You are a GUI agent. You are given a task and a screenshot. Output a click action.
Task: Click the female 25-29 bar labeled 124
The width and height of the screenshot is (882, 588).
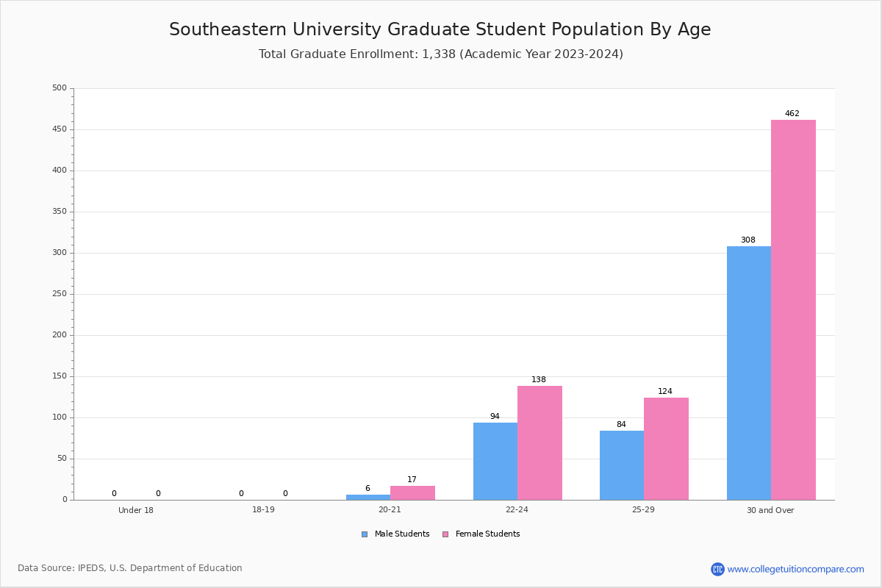point(666,448)
